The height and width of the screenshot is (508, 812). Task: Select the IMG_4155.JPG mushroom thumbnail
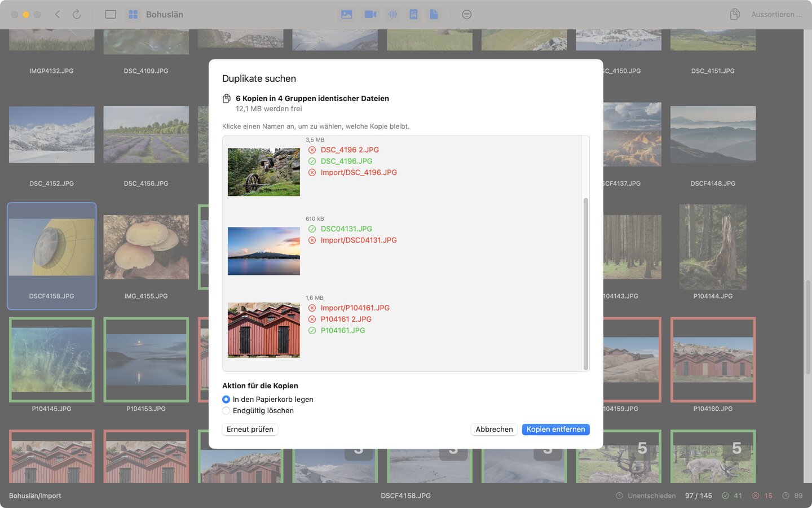tap(146, 247)
